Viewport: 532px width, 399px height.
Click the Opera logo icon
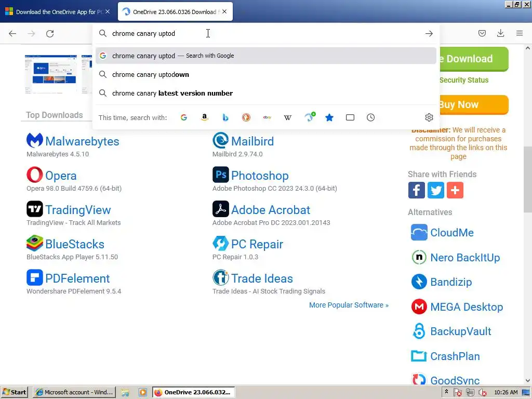click(x=35, y=175)
